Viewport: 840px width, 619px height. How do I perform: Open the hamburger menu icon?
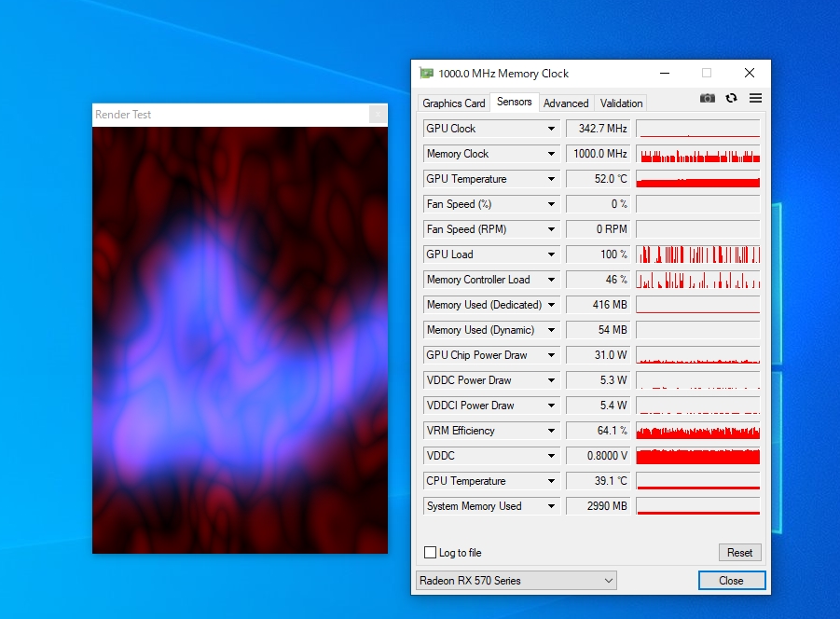click(755, 98)
